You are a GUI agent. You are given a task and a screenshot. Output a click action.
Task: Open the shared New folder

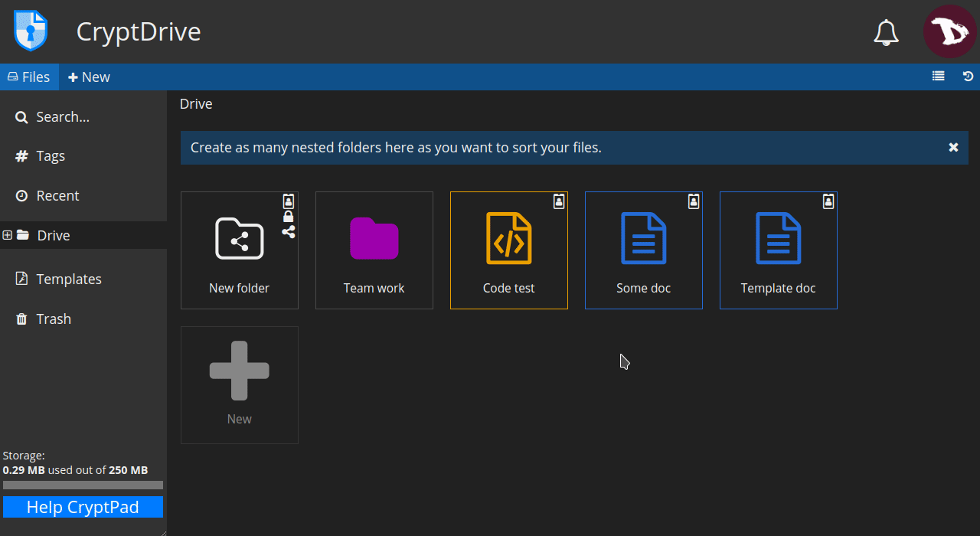tap(239, 250)
